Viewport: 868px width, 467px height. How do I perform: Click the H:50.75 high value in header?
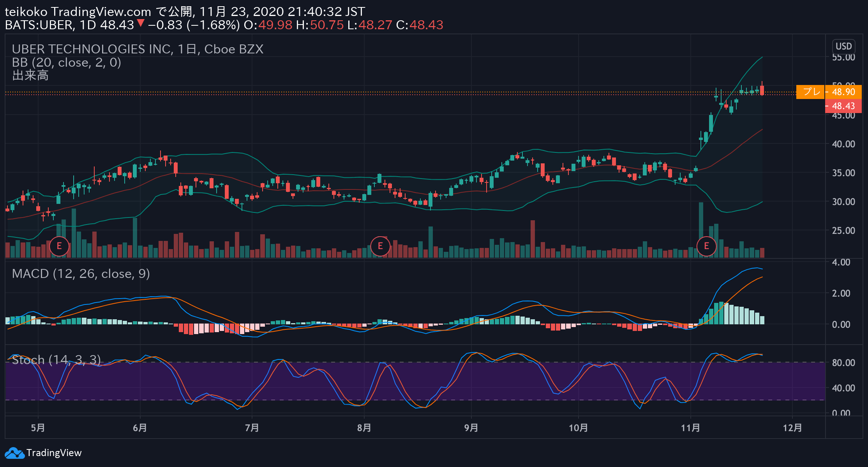click(x=320, y=25)
